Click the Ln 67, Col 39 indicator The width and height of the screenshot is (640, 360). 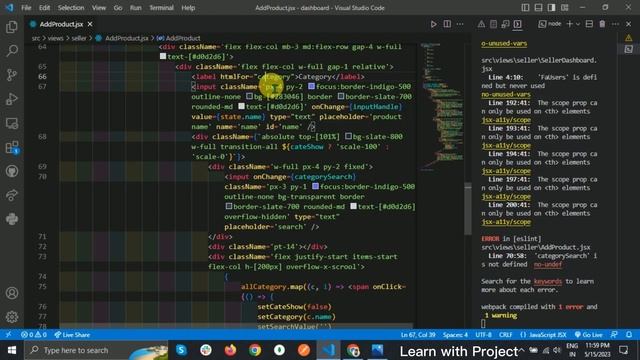tap(418, 335)
